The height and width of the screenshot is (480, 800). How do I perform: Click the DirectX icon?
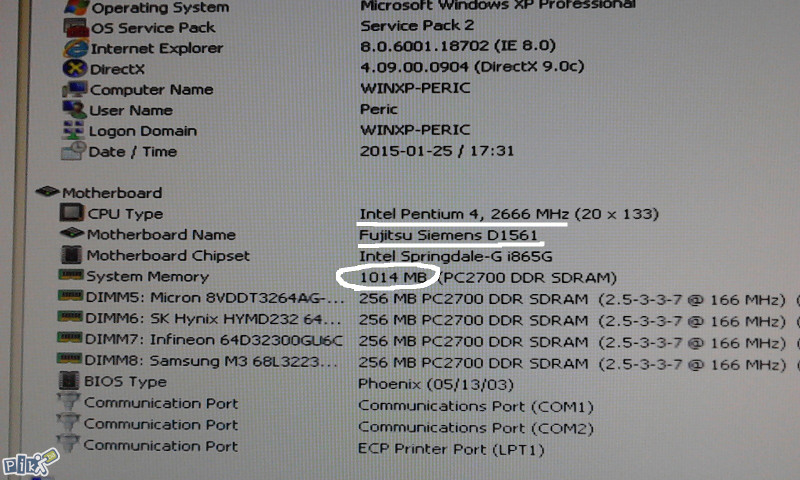tap(75, 68)
